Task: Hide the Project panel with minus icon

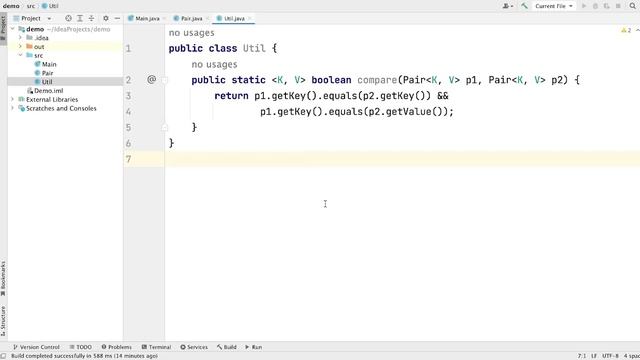Action: tap(117, 18)
